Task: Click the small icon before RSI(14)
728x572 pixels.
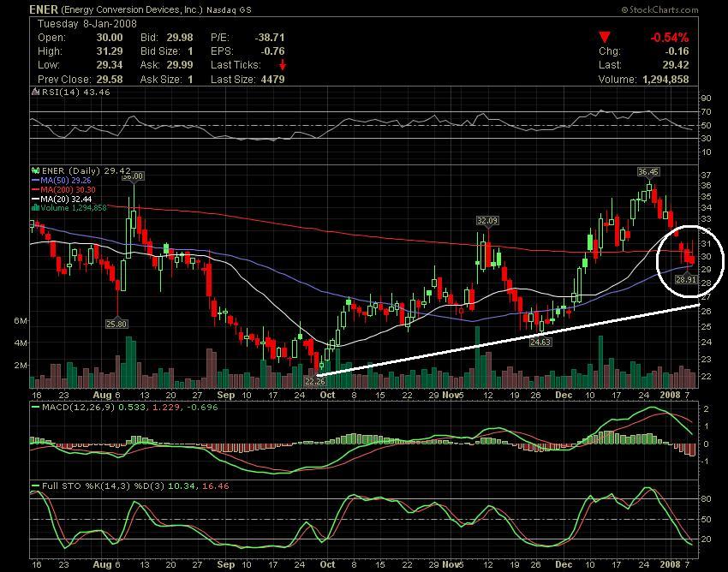Action: pos(35,92)
